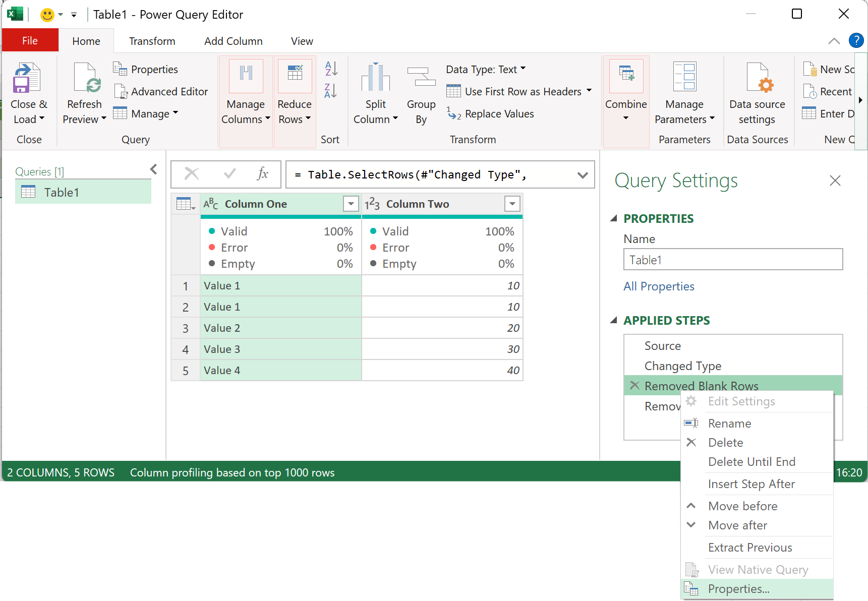
Task: Click the Enter Data icon
Action: click(x=809, y=113)
